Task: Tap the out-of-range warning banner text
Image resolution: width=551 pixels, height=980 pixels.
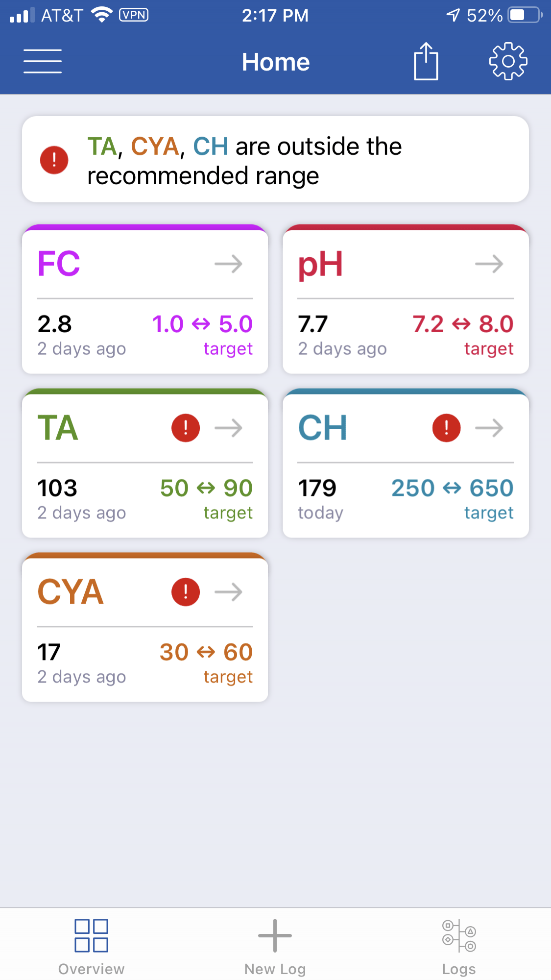Action: pyautogui.click(x=245, y=161)
